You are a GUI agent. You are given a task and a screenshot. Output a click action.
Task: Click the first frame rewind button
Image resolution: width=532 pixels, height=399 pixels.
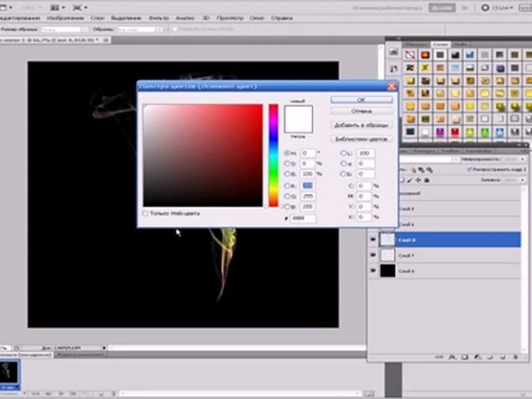pos(35,393)
